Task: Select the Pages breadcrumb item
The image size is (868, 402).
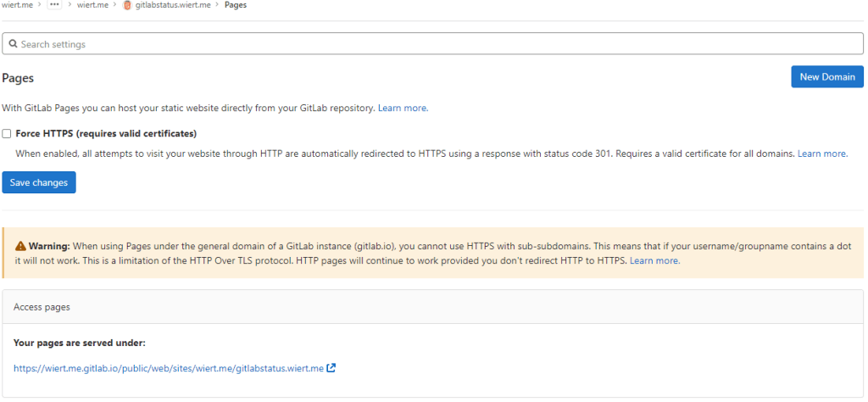Action: [x=236, y=5]
